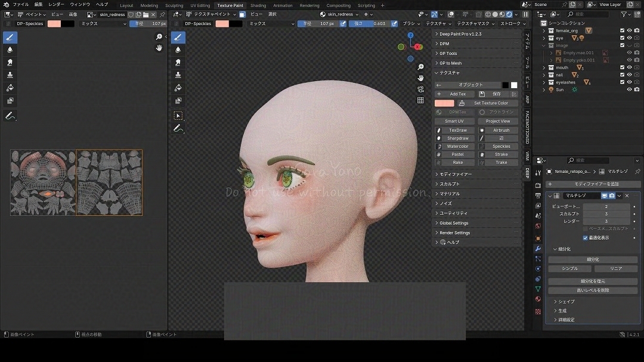Open the テクスチャペイント mode dropdown

coord(210,14)
